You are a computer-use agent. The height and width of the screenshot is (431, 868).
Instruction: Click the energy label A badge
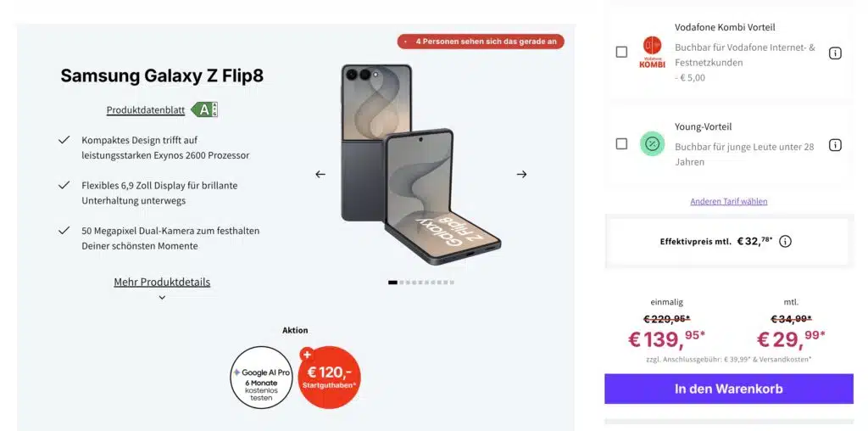(x=204, y=109)
